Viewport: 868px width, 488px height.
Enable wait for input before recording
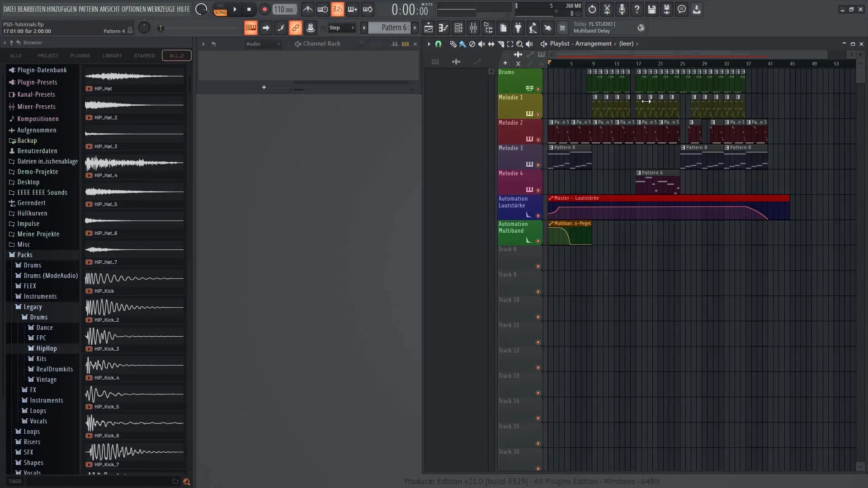click(x=323, y=9)
